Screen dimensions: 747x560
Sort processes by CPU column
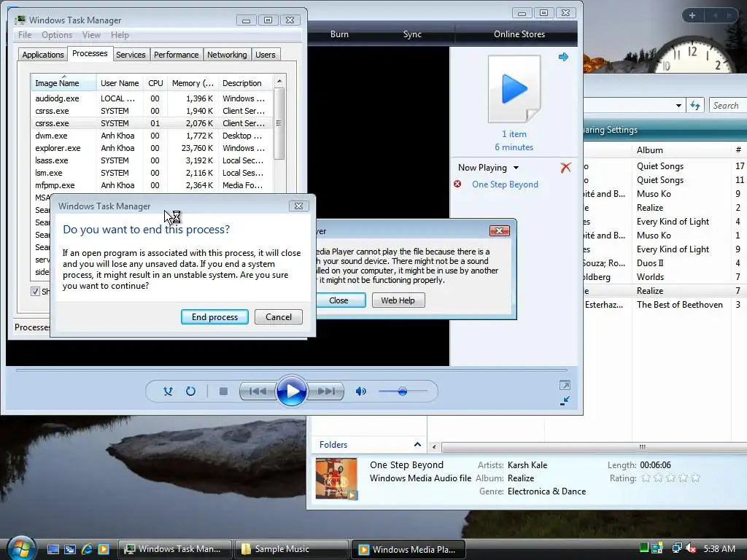tap(155, 83)
